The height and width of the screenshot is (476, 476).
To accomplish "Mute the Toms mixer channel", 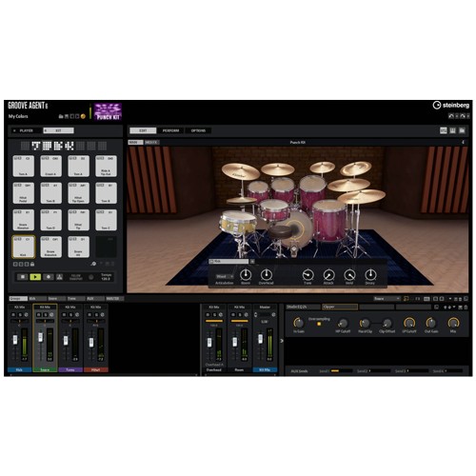I will click(x=64, y=315).
